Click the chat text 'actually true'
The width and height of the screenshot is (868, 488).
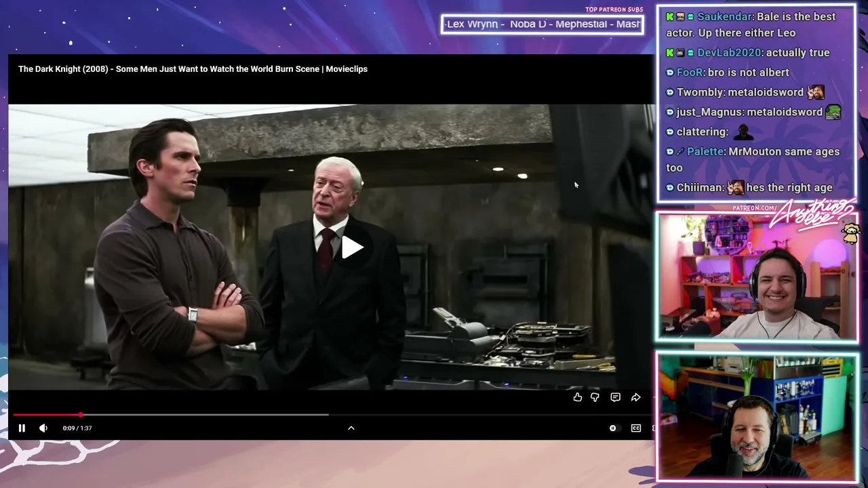[798, 53]
